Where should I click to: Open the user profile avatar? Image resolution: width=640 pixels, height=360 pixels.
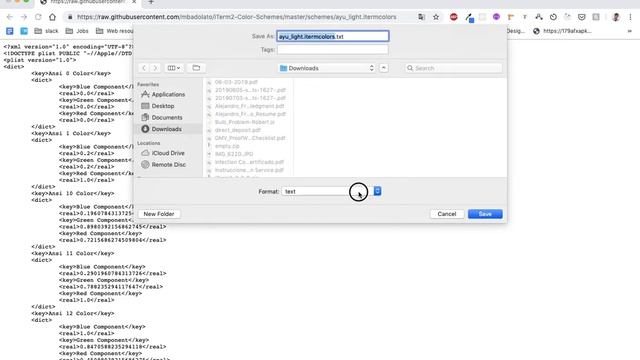click(616, 17)
